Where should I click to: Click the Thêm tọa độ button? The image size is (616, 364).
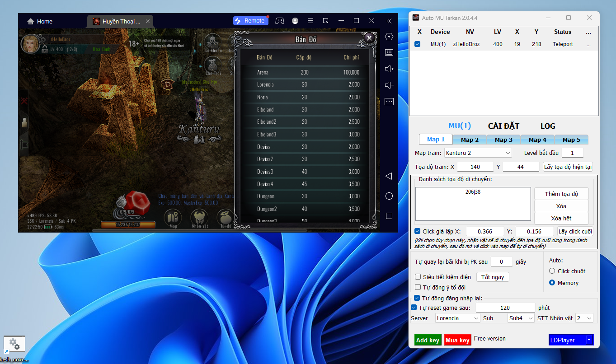[561, 194]
